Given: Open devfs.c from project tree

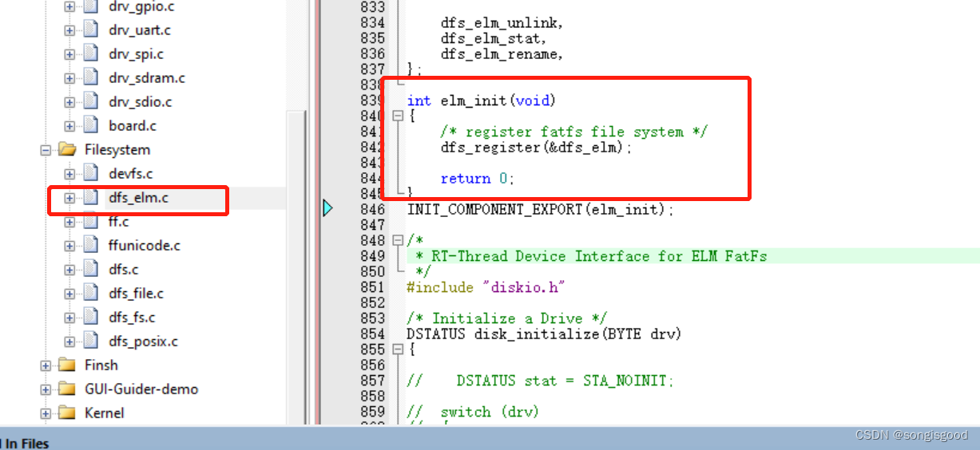Looking at the screenshot, I should (130, 174).
